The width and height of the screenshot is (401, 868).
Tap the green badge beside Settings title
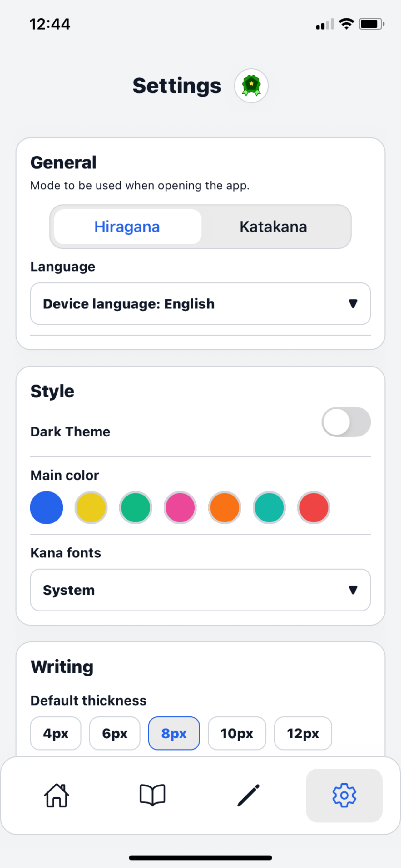tap(251, 86)
